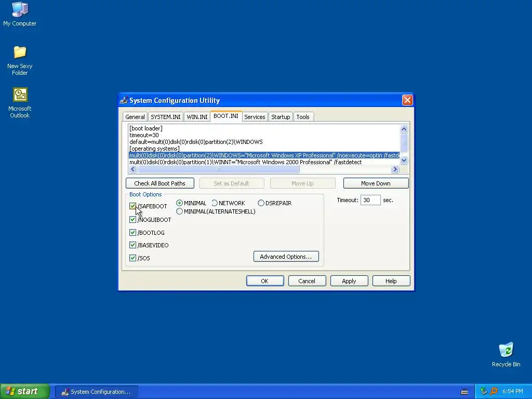Screen dimensions: 532x399
Task: Switch to the SYSTEM.INI tab
Action: (x=165, y=117)
